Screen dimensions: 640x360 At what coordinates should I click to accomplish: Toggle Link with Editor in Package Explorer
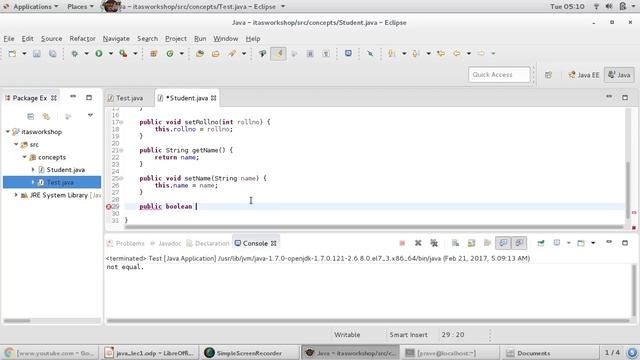47,117
